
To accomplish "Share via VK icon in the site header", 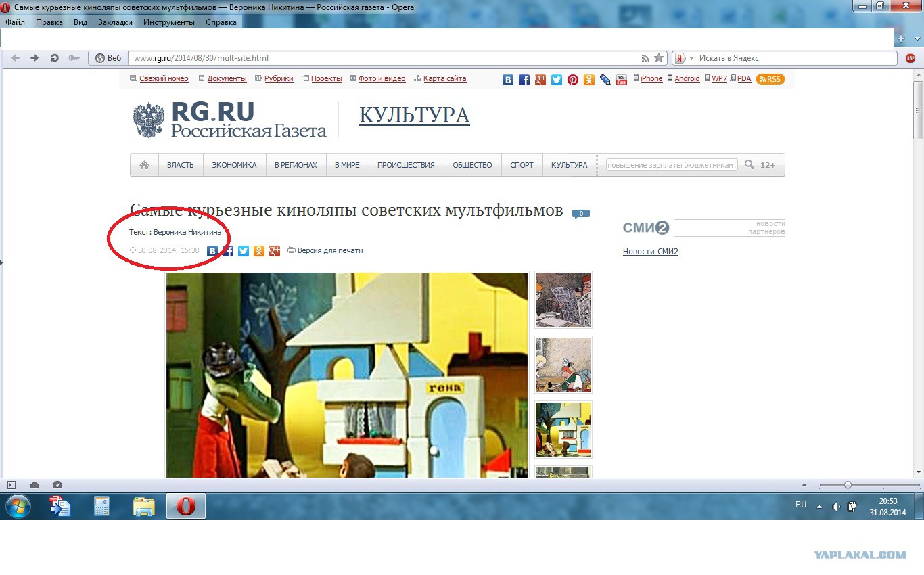I will coord(508,80).
